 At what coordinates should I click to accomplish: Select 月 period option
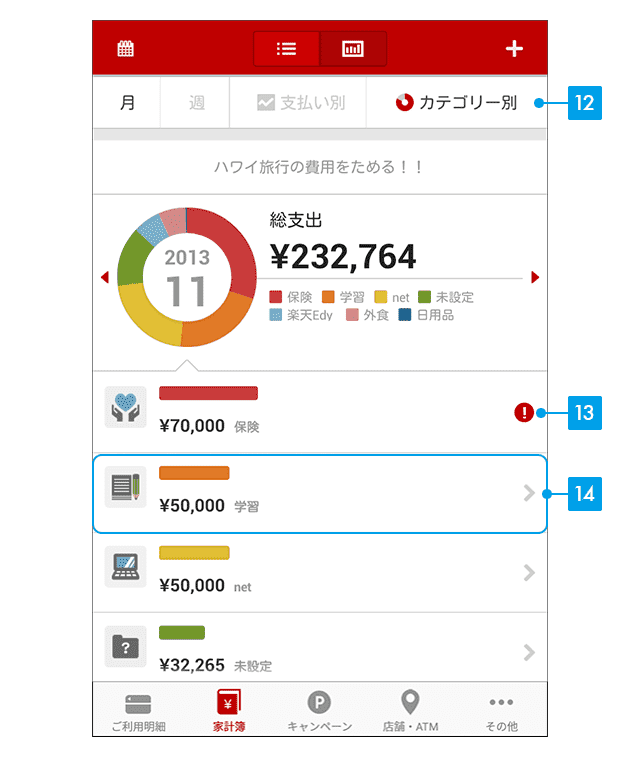[127, 103]
